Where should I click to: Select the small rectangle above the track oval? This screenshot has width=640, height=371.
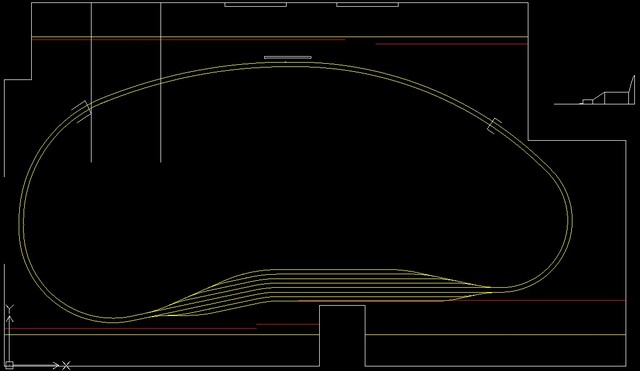click(x=288, y=58)
